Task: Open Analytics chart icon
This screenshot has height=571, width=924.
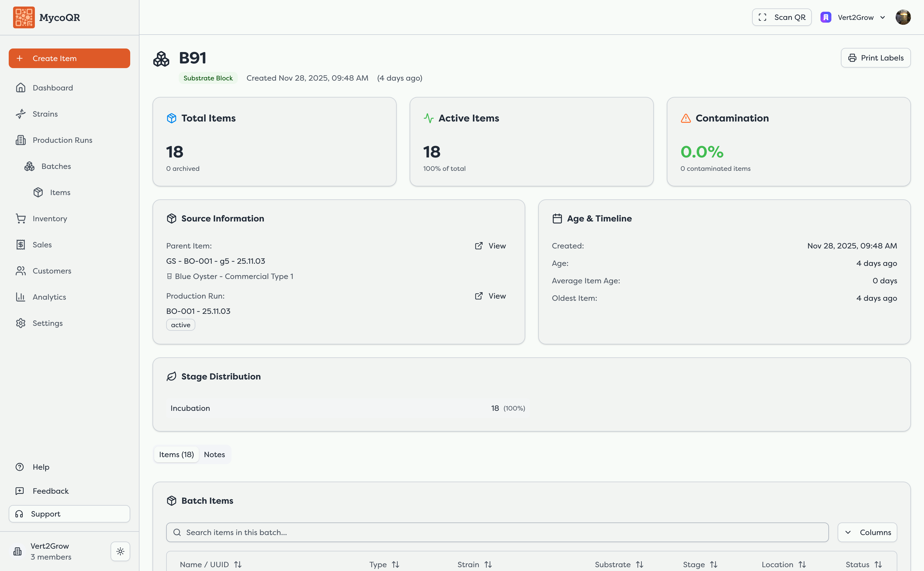Action: tap(21, 297)
